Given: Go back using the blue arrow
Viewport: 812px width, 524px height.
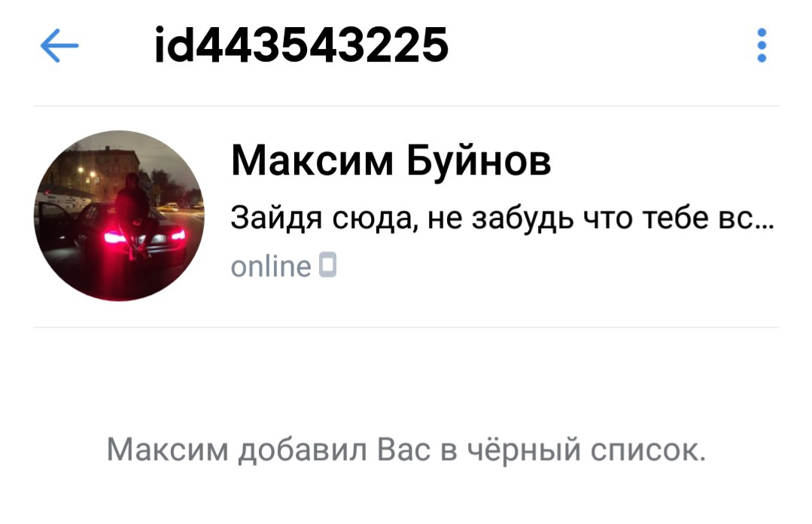Looking at the screenshot, I should tap(59, 46).
